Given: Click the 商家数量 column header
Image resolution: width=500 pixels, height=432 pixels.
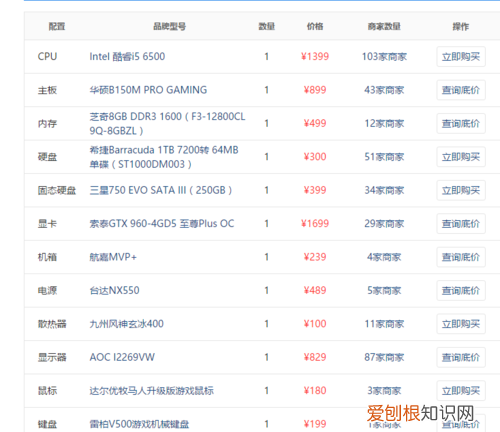Looking at the screenshot, I should (x=384, y=26).
